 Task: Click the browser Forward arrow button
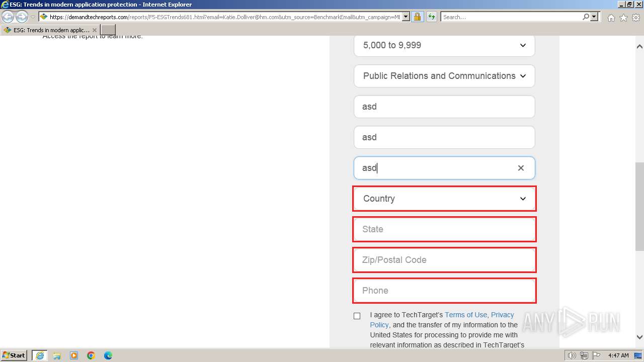coord(22,17)
